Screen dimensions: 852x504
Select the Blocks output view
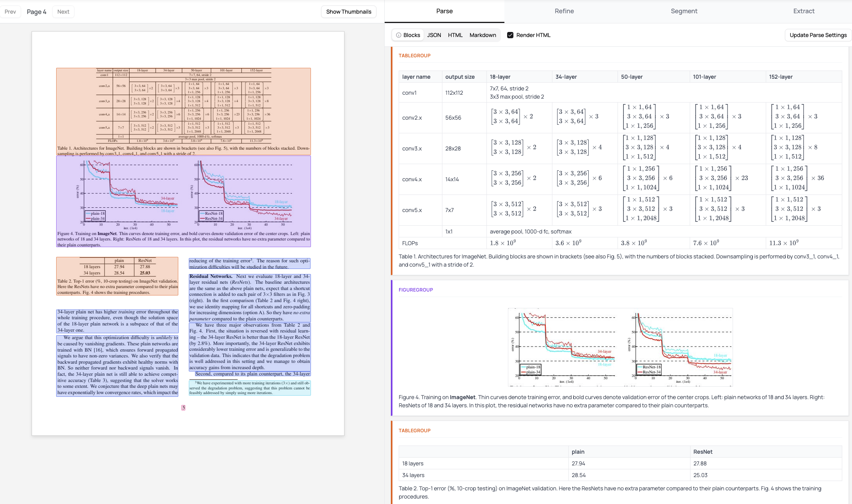412,35
